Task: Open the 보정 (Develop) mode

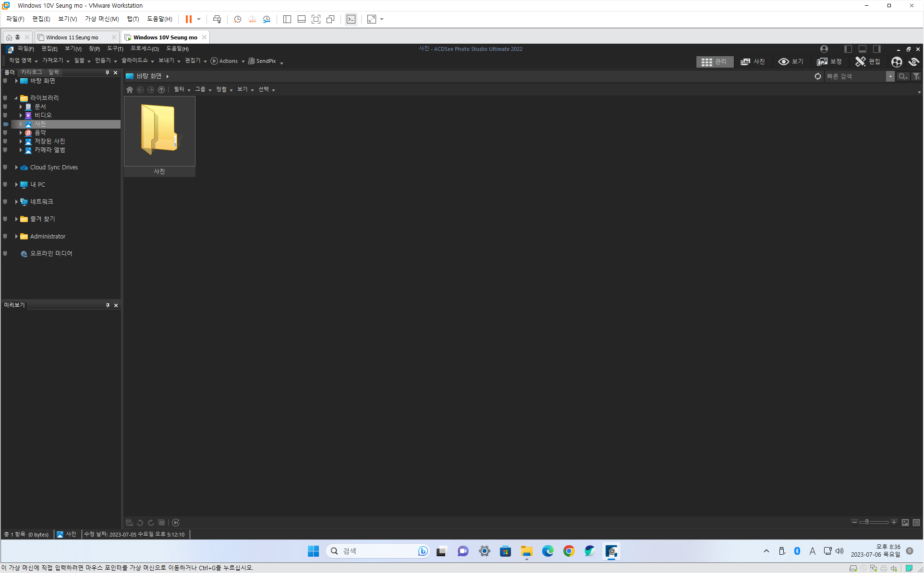Action: 829,61
